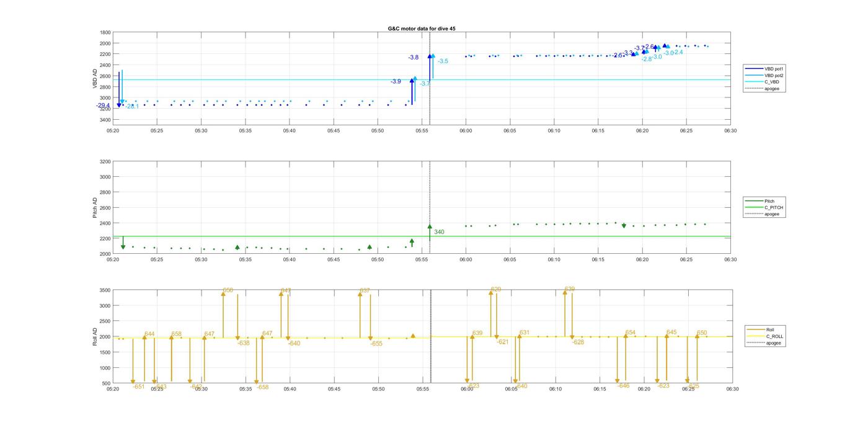Click the '-628' roll data label
868x430 pixels.
[x=578, y=343]
